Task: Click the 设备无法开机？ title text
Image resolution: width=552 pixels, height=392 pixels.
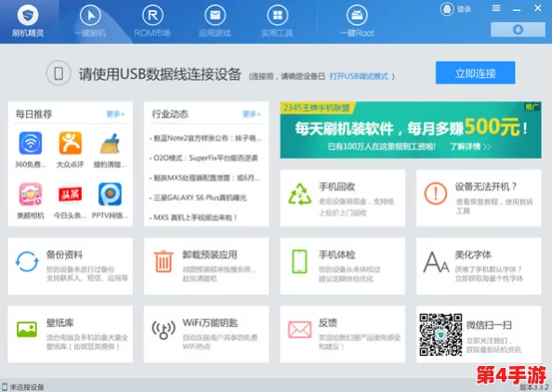Action: tap(486, 186)
